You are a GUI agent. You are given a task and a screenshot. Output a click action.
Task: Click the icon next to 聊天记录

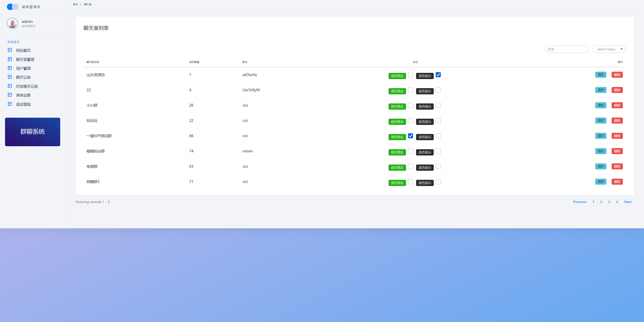10,77
